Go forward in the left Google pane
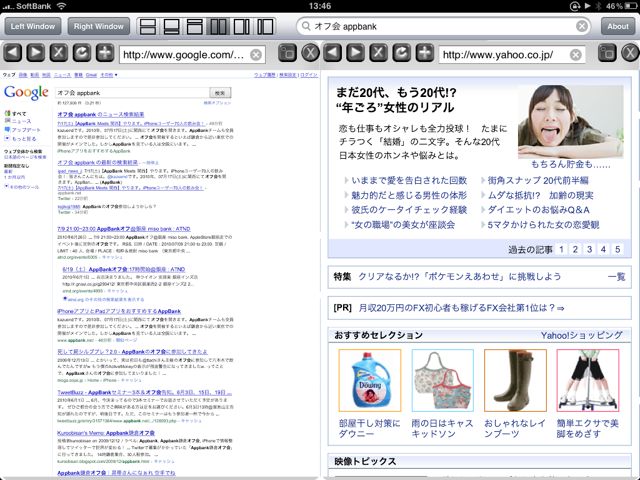This screenshot has height=480, width=640. pos(36,53)
